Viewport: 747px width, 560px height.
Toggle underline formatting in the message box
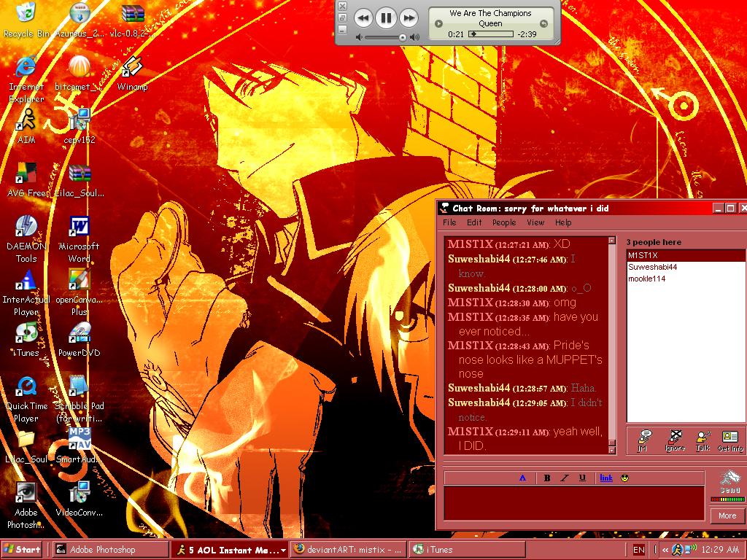point(581,478)
